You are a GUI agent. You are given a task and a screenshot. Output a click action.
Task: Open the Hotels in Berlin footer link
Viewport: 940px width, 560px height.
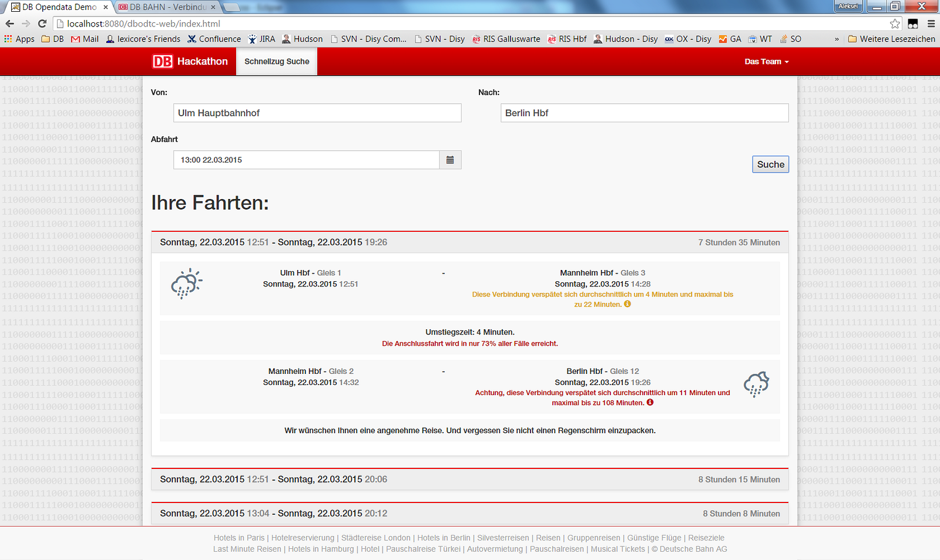point(444,538)
